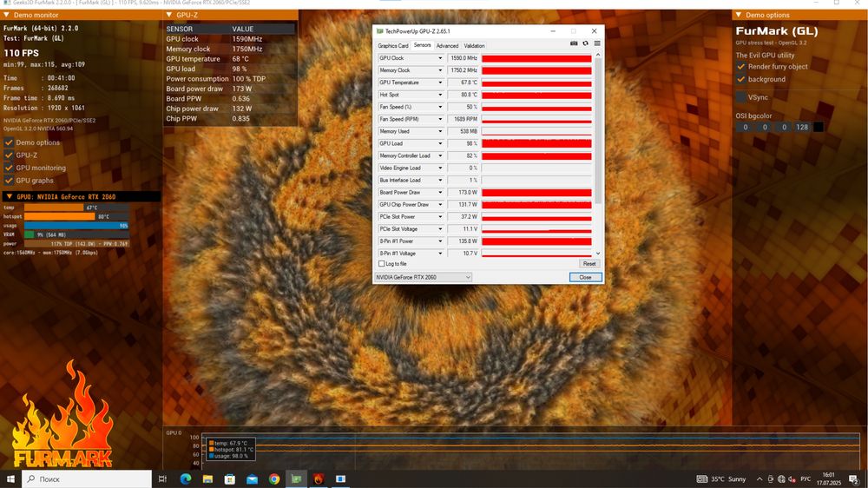Uncheck GPU monitoring checkbox
The height and width of the screenshot is (488, 868).
click(x=9, y=168)
